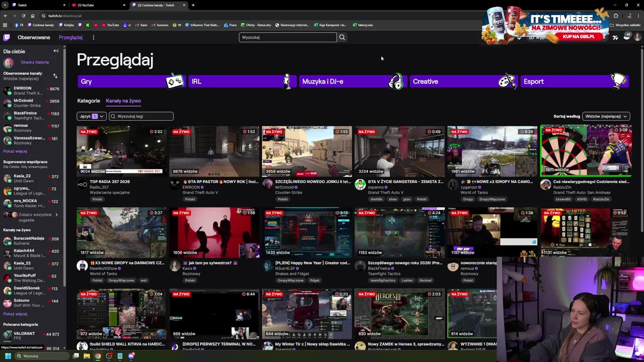
Task: Click NewMultiShow channel avatar icon
Action: point(82,266)
